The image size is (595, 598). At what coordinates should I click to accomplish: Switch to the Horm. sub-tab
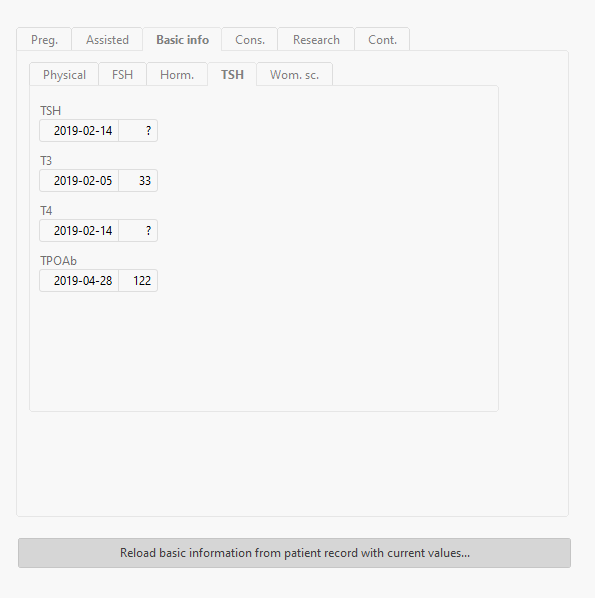tap(177, 74)
